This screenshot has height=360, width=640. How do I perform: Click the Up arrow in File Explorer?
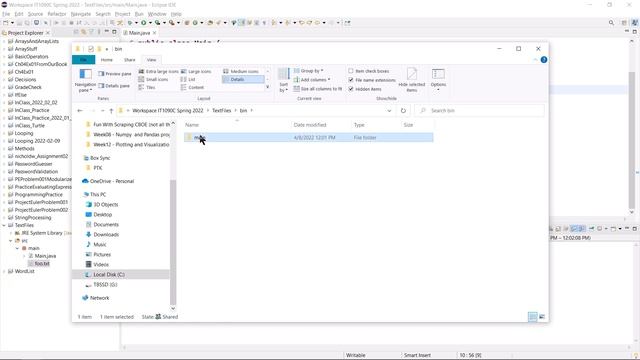pos(111,111)
